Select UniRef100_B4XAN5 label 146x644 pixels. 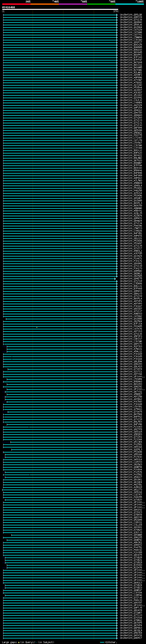[x=131, y=67]
